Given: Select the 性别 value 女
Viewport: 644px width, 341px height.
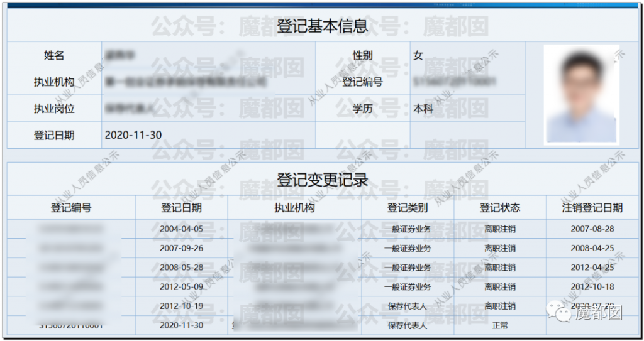Looking at the screenshot, I should [418, 55].
